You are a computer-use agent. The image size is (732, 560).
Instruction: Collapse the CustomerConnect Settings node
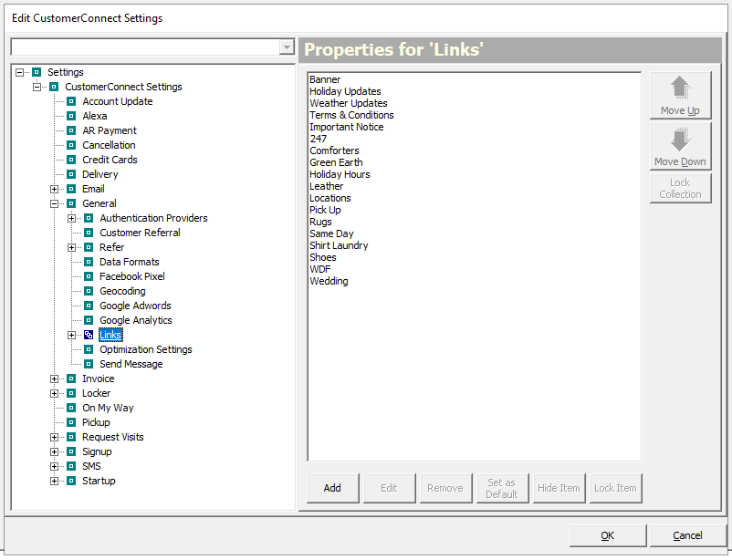pyautogui.click(x=37, y=87)
